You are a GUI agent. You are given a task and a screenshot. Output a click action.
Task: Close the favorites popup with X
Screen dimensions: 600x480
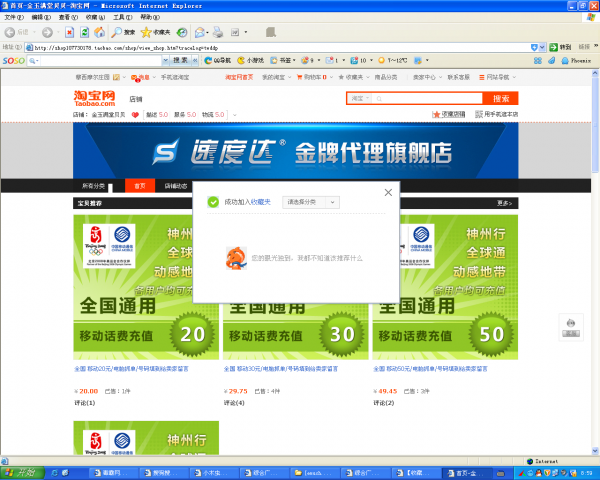pyautogui.click(x=388, y=193)
